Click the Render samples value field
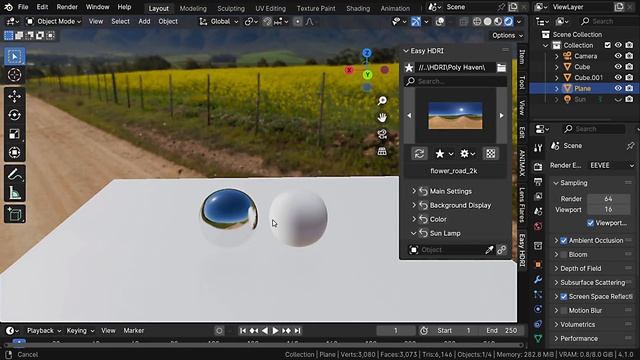Screen dimensions: 640x360 point(609,199)
